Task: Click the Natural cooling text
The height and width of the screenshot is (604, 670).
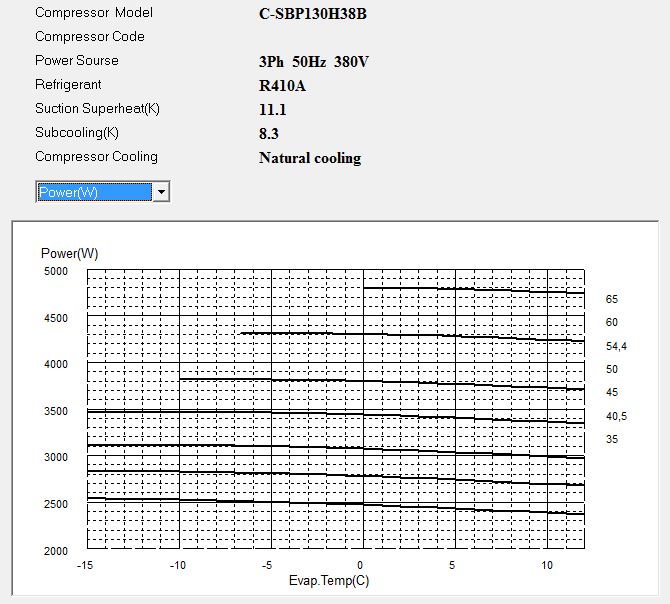Action: tap(310, 158)
